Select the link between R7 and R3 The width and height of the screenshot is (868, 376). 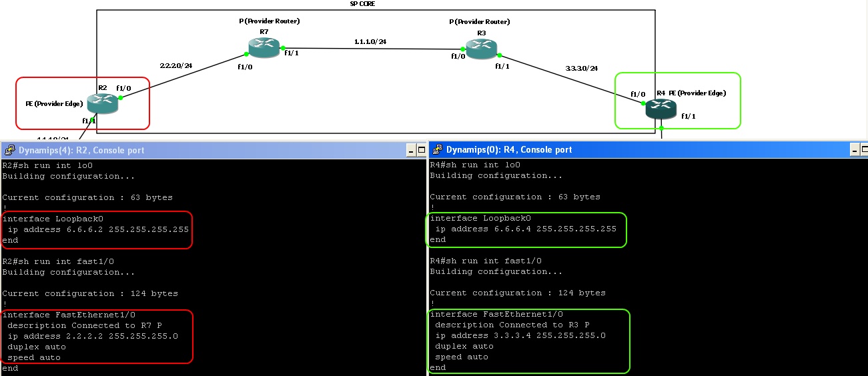click(x=374, y=48)
